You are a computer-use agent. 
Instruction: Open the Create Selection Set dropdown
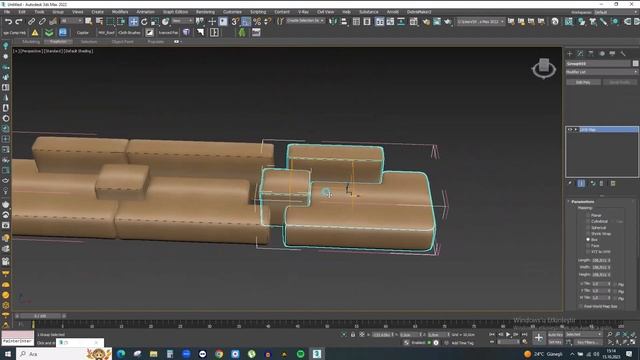[305, 21]
